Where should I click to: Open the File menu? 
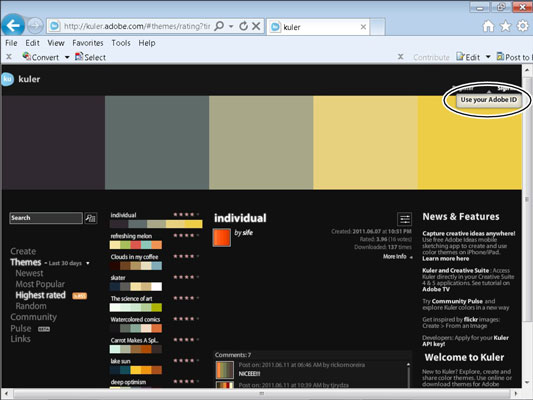[11, 43]
